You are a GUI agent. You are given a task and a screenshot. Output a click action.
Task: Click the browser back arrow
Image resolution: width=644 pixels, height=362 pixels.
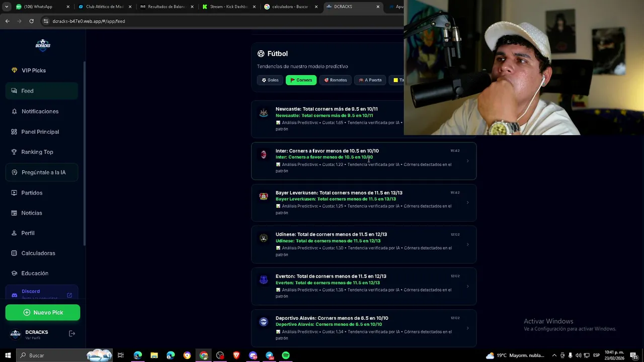7,21
